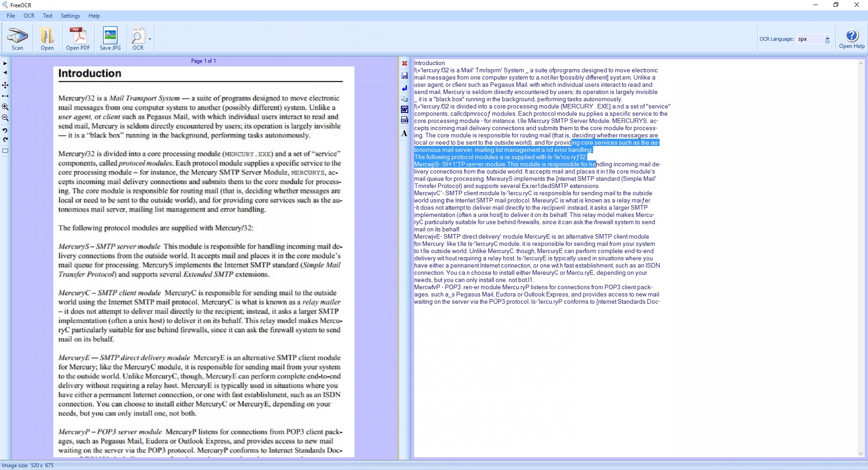Clear the text window with red X

point(405,64)
